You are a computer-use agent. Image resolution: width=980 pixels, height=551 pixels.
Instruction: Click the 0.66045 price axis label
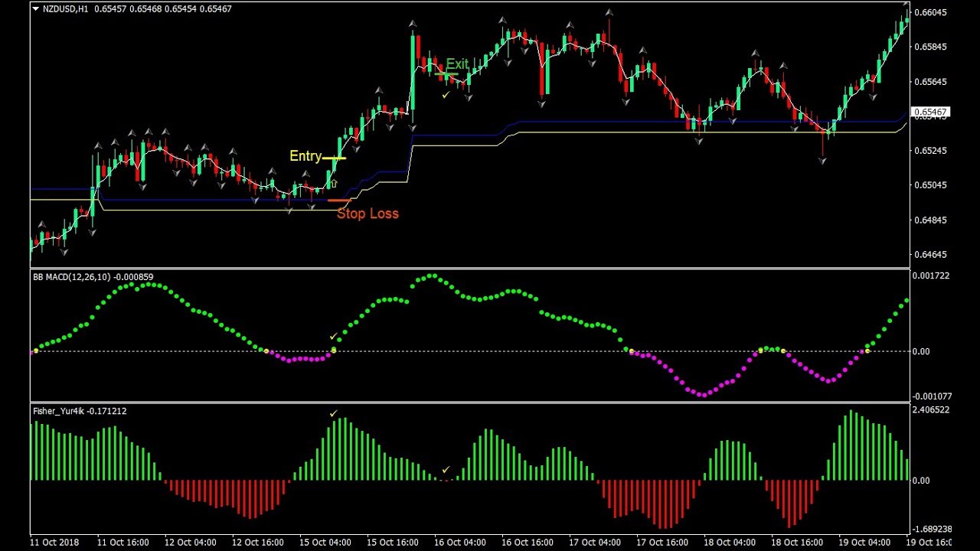[931, 13]
